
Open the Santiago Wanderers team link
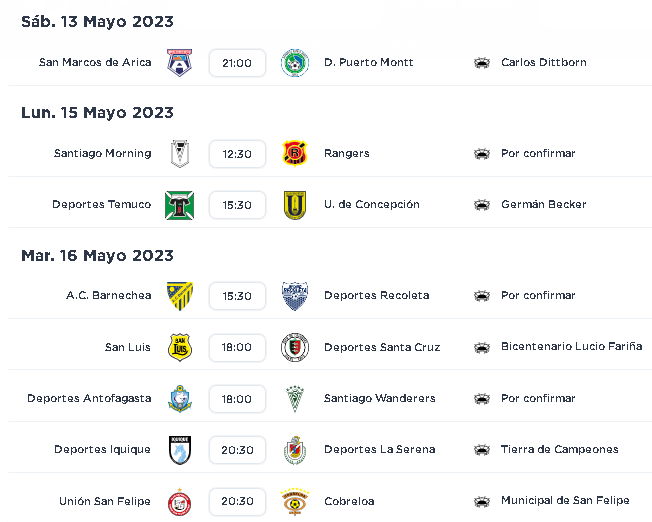pos(380,398)
